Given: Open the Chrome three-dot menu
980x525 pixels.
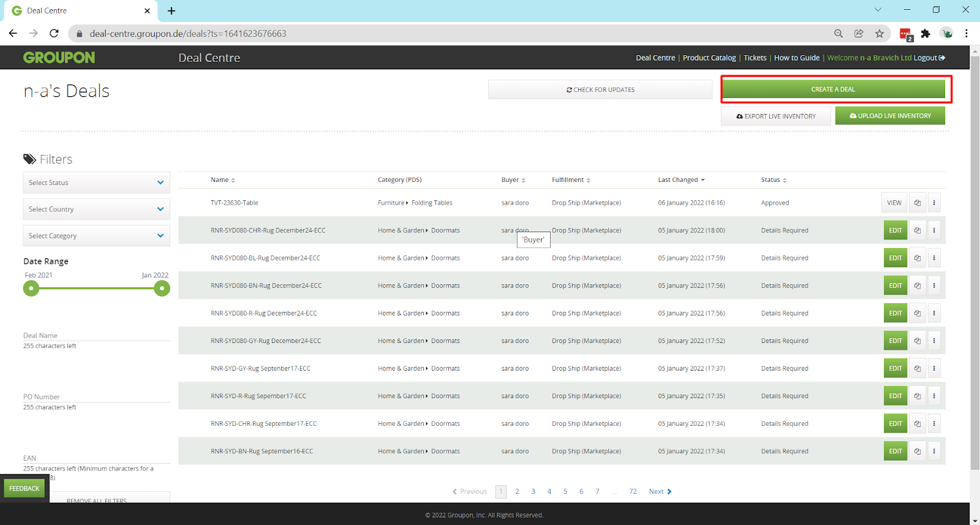Looking at the screenshot, I should point(967,34).
